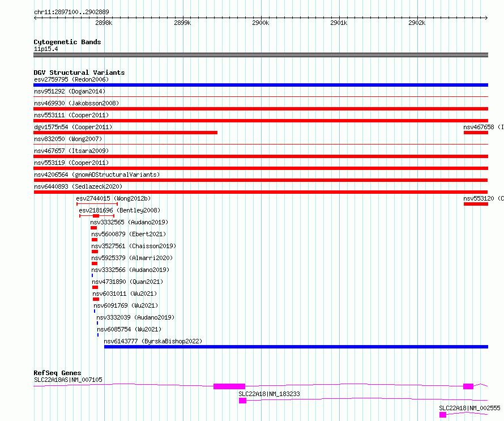Select esv2181696 (Bentley2008) label

pos(119,210)
